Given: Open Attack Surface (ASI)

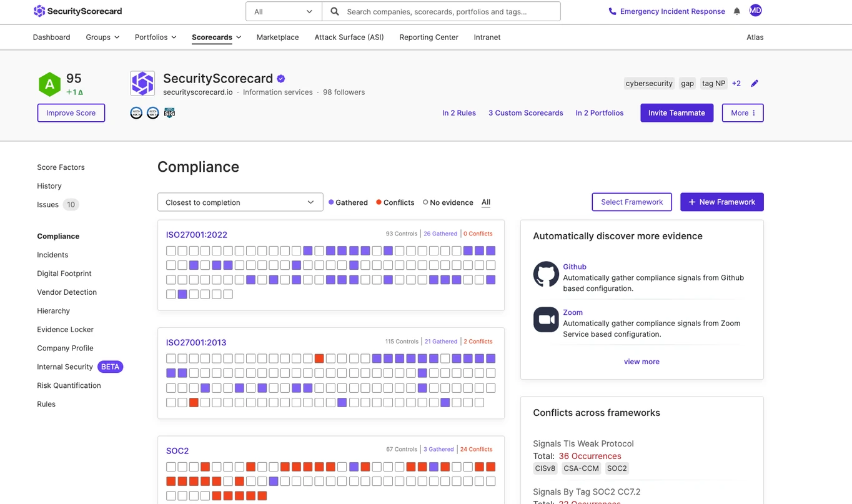Looking at the screenshot, I should [349, 37].
